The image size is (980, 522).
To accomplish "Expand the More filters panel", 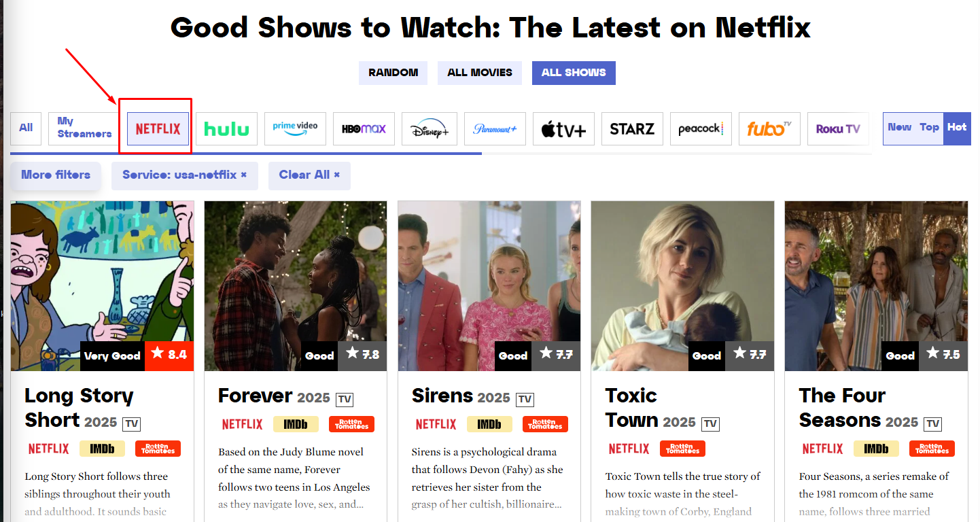I will click(x=56, y=175).
